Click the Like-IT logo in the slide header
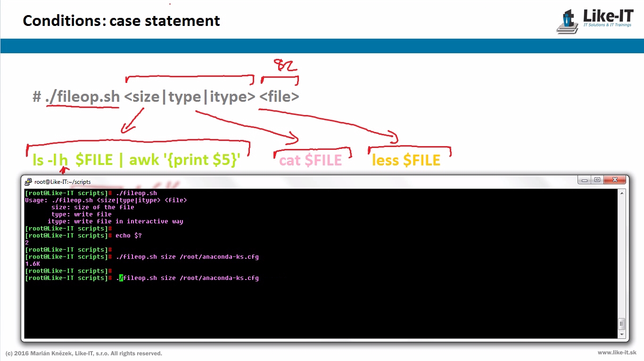 click(x=594, y=21)
